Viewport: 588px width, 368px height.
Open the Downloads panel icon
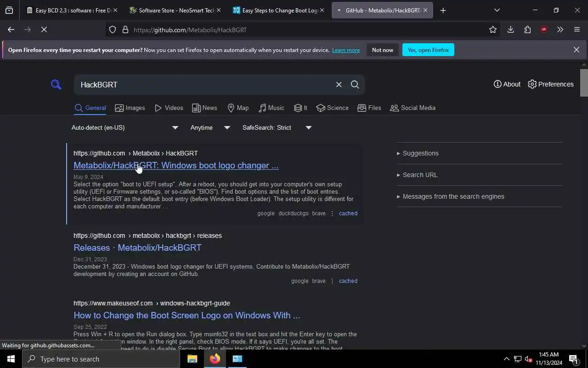tap(510, 29)
